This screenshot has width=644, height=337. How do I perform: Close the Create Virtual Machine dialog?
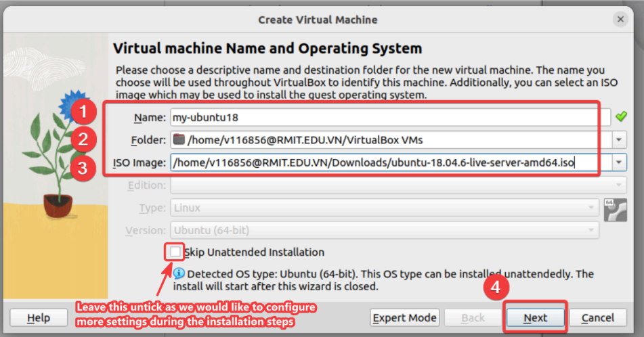click(x=620, y=20)
